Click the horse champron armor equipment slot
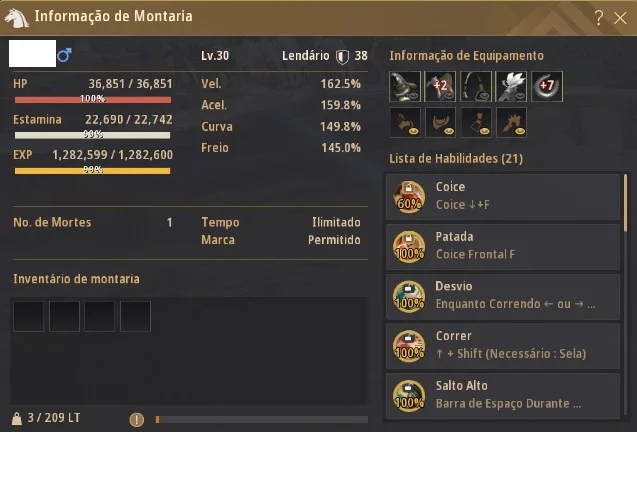 (405, 86)
